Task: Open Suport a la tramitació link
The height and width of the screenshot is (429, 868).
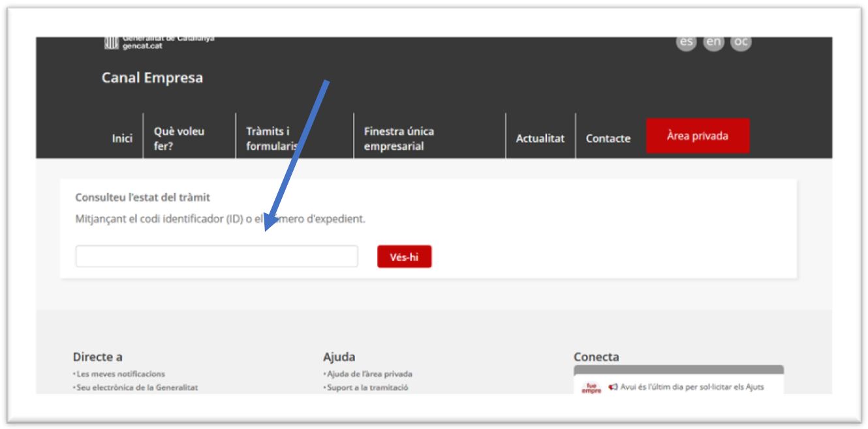Action: point(366,387)
